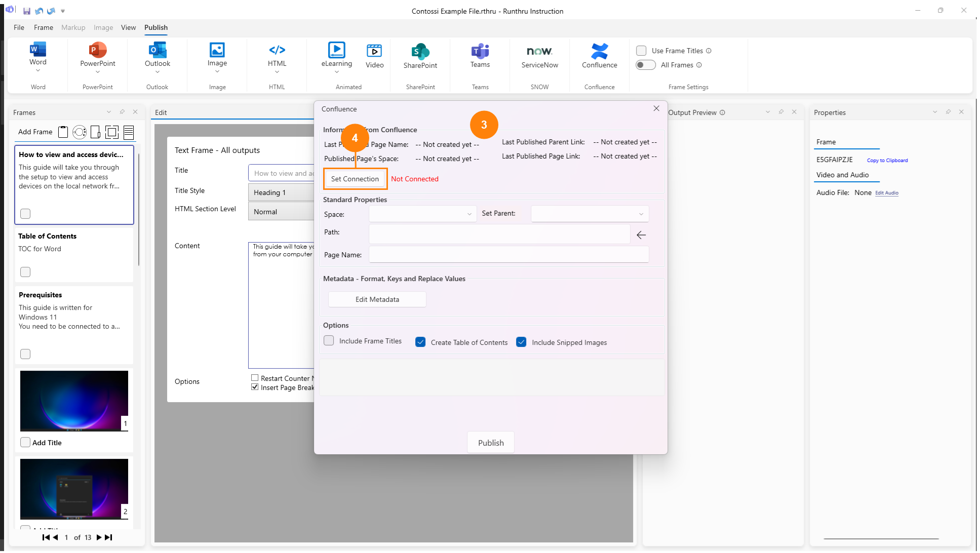Expand the Word publish dropdown

38,71
